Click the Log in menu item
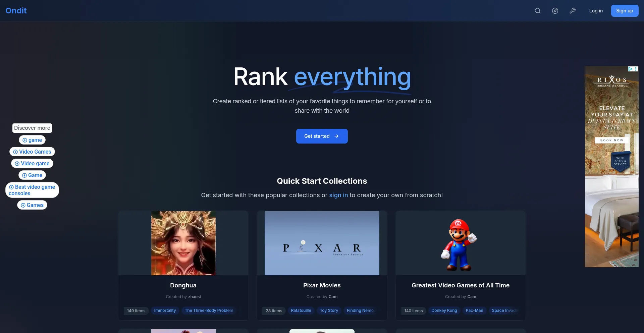Viewport: 644px width, 333px height. 596,11
